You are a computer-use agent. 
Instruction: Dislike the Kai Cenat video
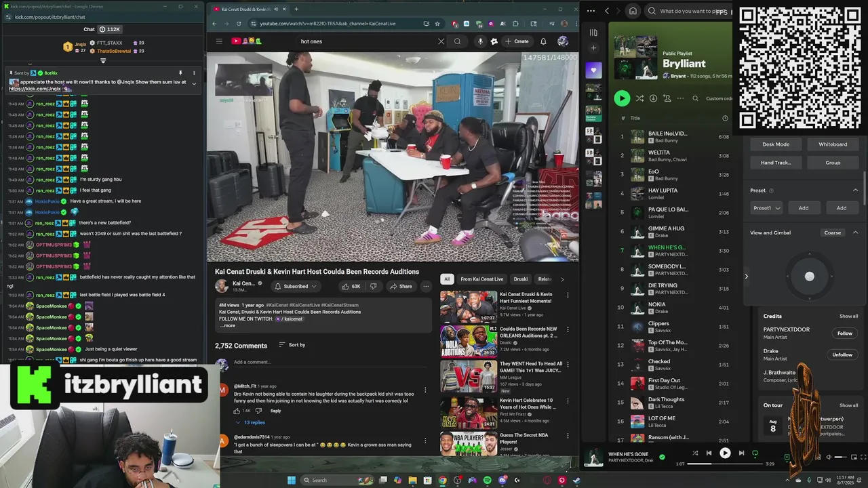tap(373, 286)
